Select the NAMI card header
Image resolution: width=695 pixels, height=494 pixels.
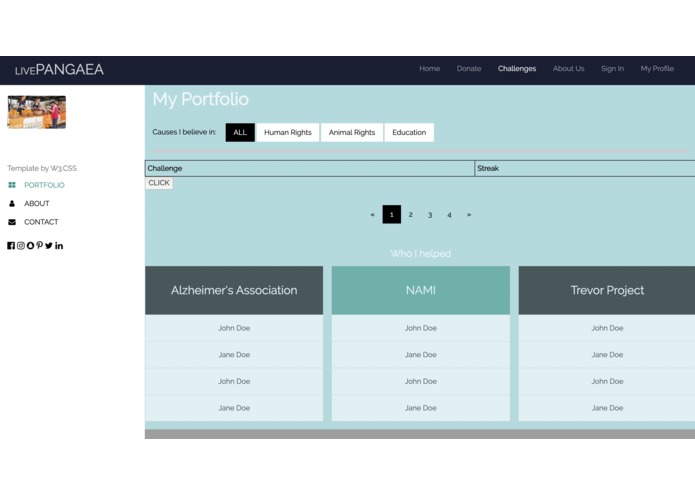[421, 290]
